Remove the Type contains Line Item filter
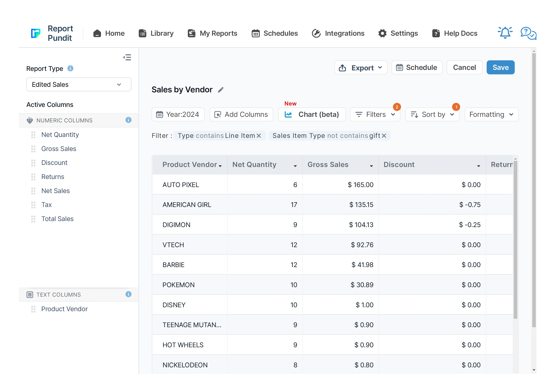Screen dimensions: 555x392 tap(259, 136)
